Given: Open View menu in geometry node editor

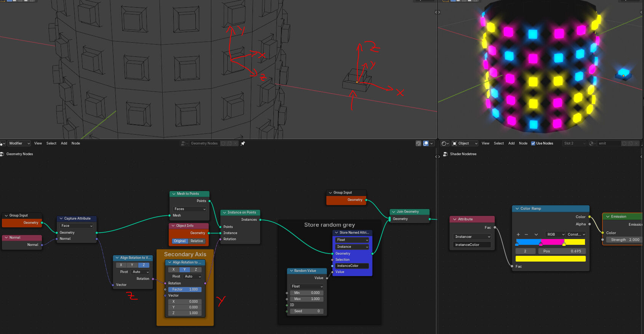Looking at the screenshot, I should coord(38,143).
